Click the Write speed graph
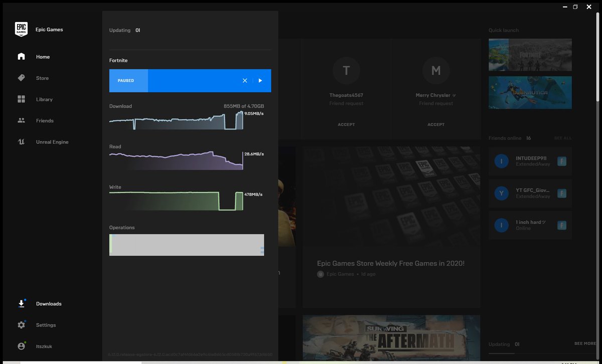 point(176,201)
